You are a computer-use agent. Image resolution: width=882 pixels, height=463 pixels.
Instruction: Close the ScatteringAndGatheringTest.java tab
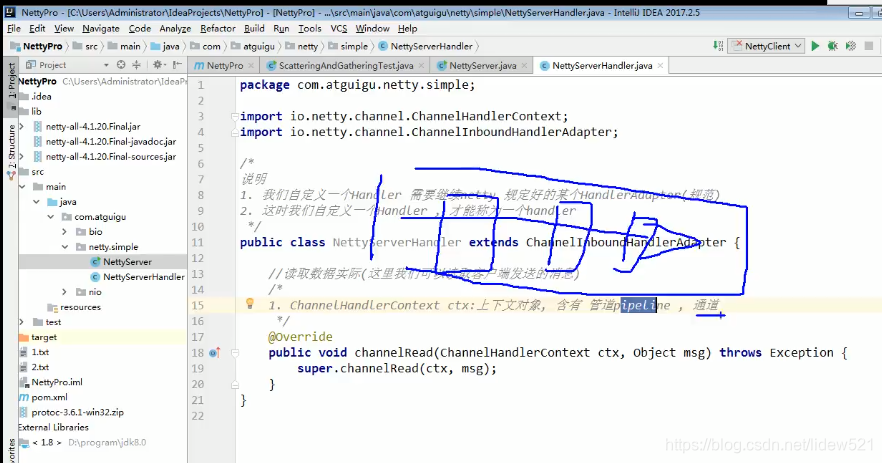click(421, 66)
